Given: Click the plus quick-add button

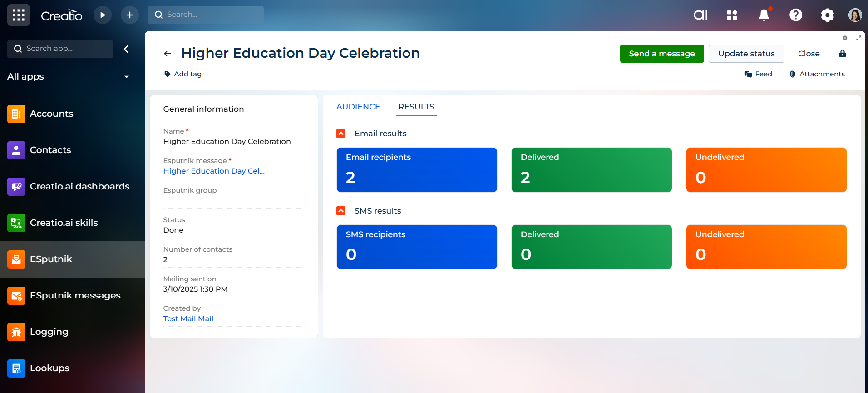Looking at the screenshot, I should click(x=130, y=15).
